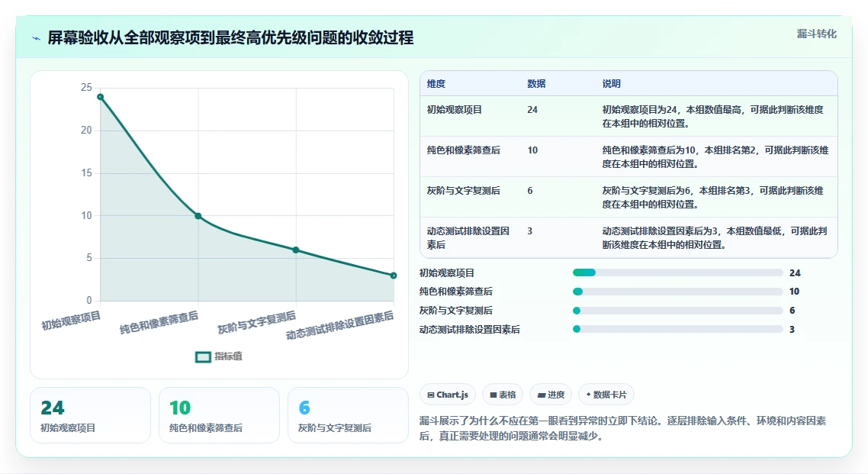Click the 初始观察项目 x-axis label
Image resolution: width=868 pixels, height=474 pixels.
click(x=72, y=321)
